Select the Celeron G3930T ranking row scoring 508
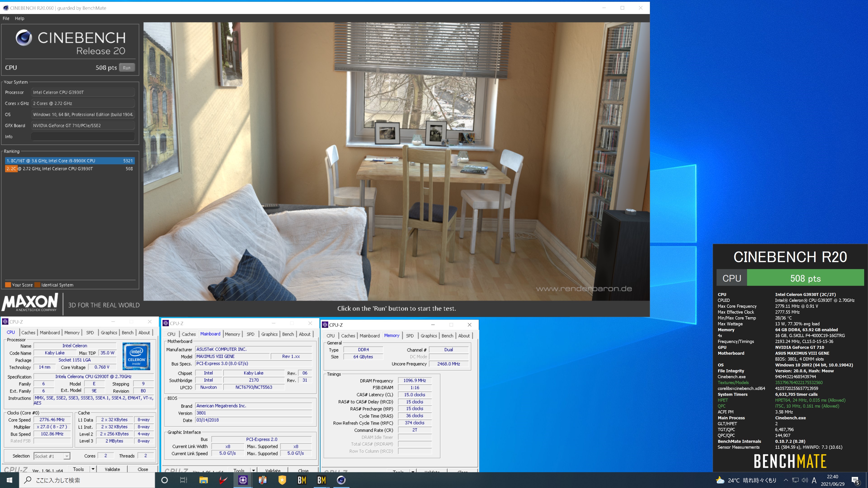 point(70,169)
